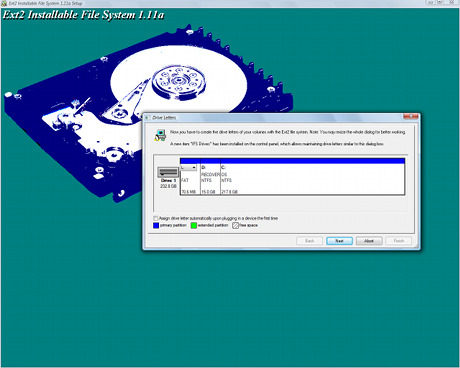Close the Drive Letters dialog
The height and width of the screenshot is (368, 460).
pyautogui.click(x=411, y=116)
